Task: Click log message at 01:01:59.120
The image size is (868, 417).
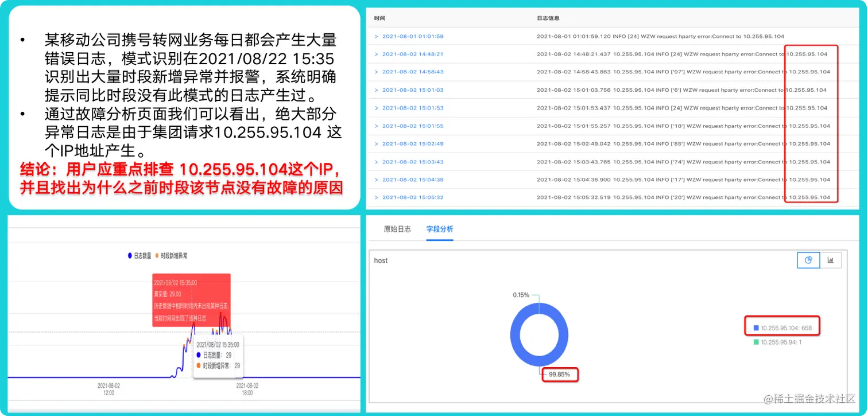Action: [660, 36]
